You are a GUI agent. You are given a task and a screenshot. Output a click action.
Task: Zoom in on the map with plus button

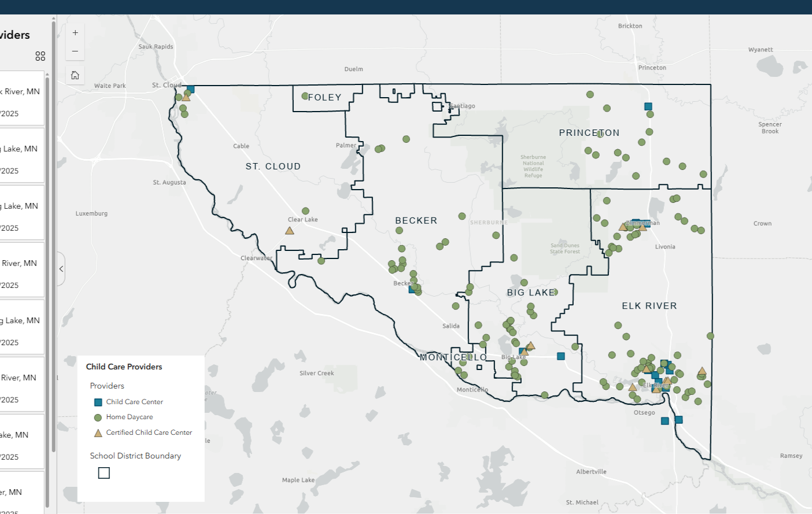75,32
